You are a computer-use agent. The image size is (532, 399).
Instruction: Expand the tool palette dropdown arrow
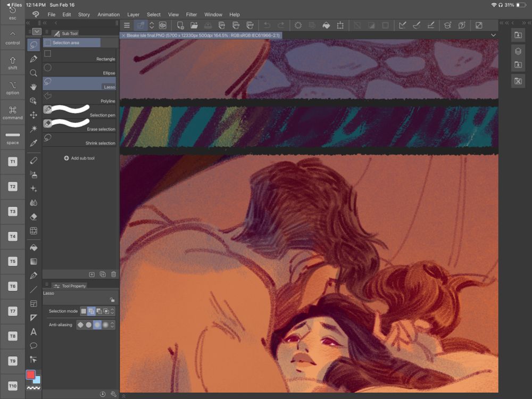point(37,31)
